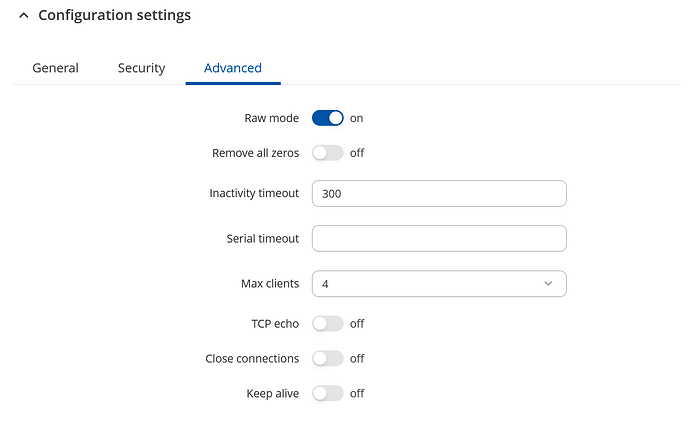
Task: Click the Inactivity timeout label
Action: (254, 193)
